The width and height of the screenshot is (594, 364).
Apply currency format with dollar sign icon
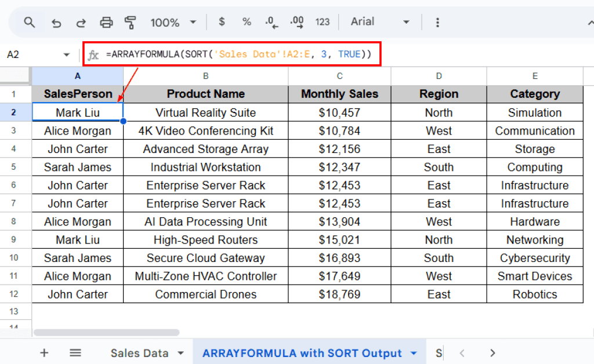(221, 21)
